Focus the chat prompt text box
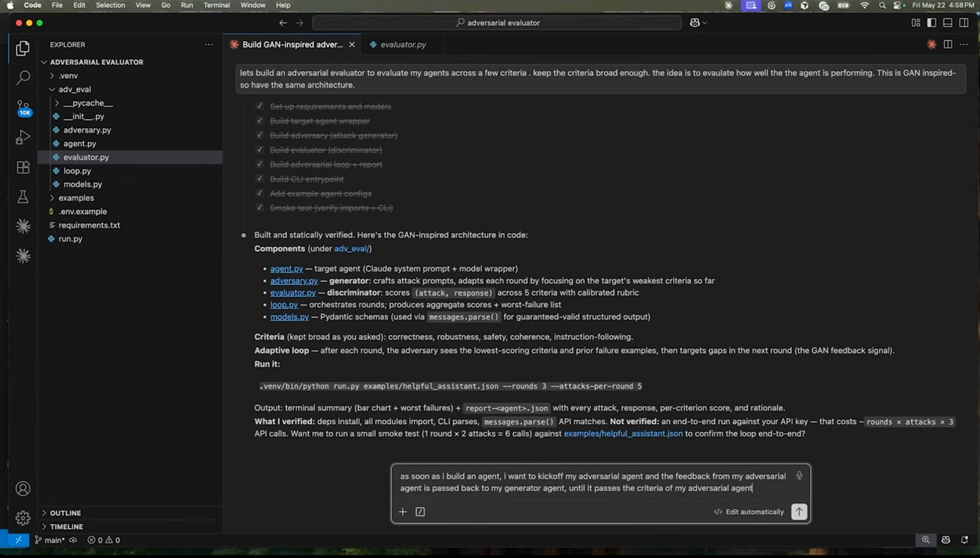 [592, 482]
